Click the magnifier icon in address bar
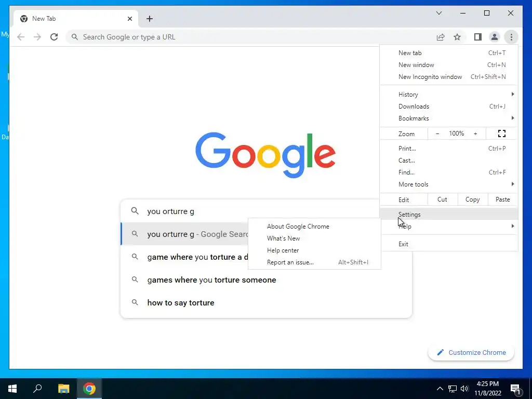The width and height of the screenshot is (532, 399). [x=75, y=37]
